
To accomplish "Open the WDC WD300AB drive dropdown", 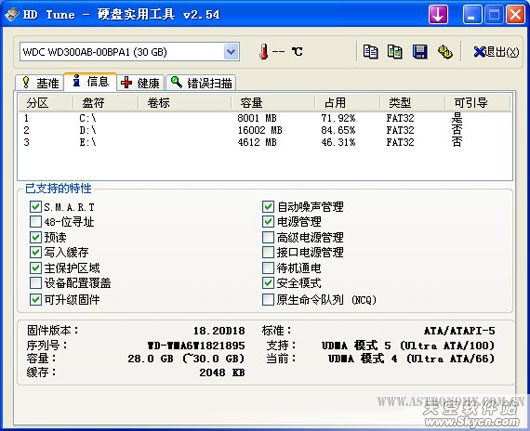I will (231, 52).
